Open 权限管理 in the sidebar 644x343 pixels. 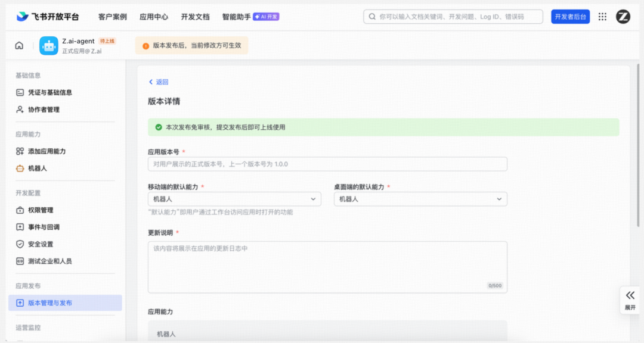point(41,210)
